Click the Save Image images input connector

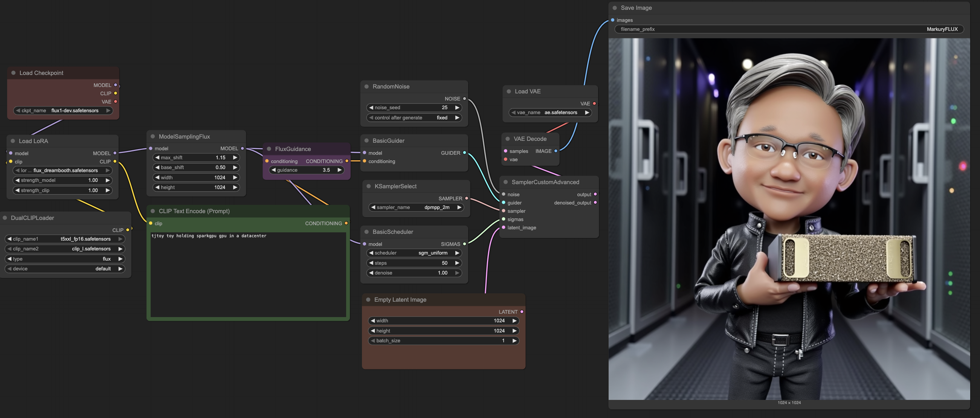click(x=612, y=20)
